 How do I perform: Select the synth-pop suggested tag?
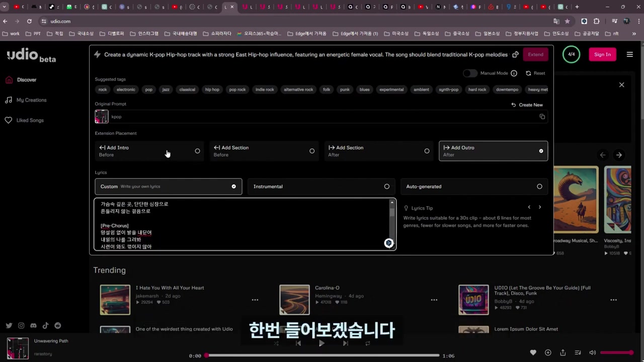click(448, 89)
